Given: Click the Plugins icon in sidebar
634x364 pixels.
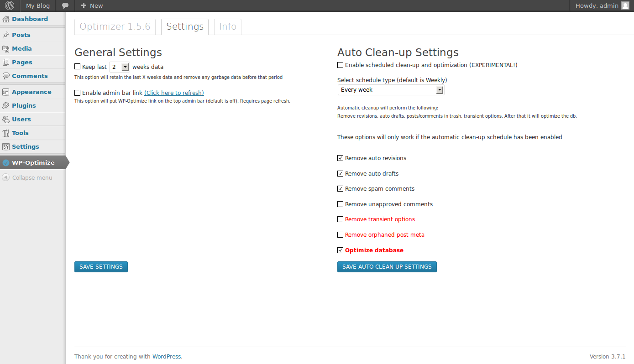Looking at the screenshot, I should pyautogui.click(x=6, y=106).
